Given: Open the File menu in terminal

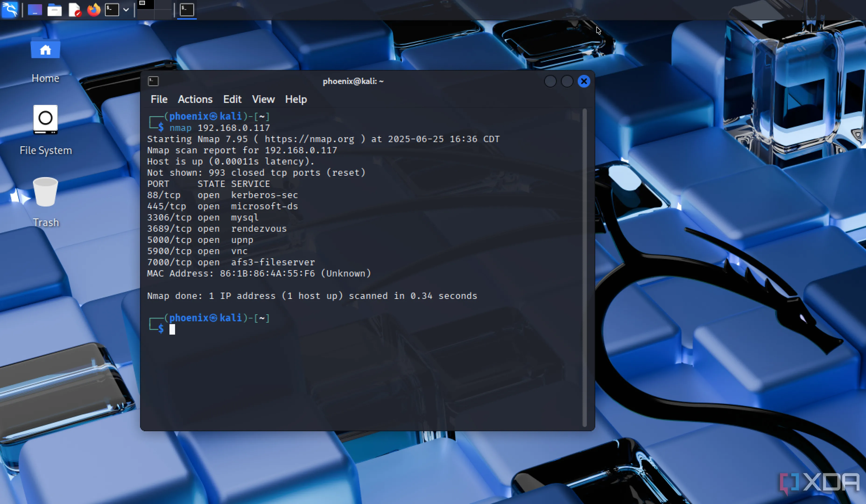Looking at the screenshot, I should (x=159, y=99).
